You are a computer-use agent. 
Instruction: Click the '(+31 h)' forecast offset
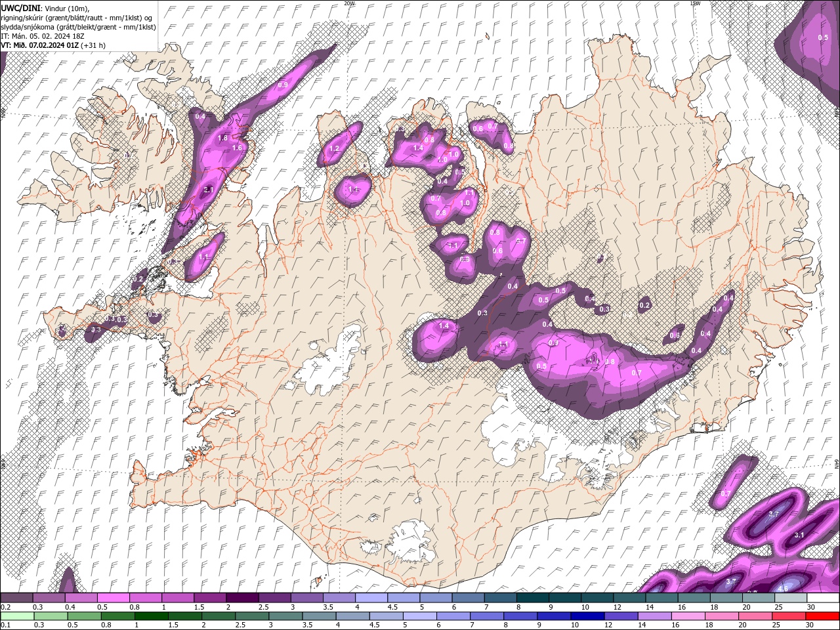pos(93,45)
